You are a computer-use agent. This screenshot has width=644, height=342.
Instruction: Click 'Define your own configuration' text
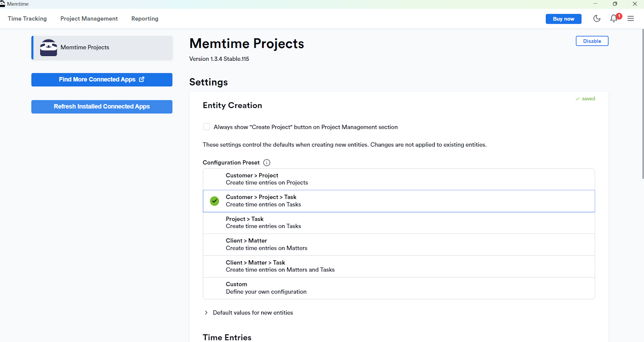(x=266, y=292)
